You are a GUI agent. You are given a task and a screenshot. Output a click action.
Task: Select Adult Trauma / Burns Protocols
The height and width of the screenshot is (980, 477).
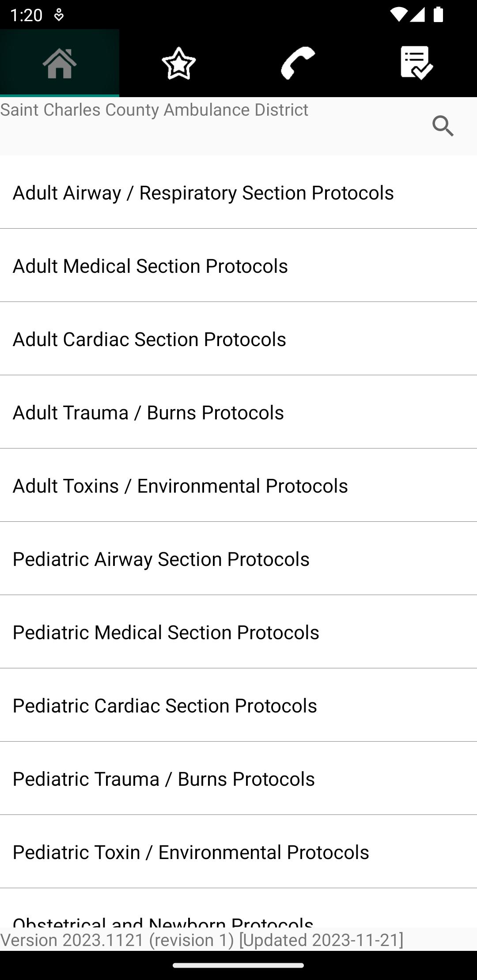[x=238, y=412]
